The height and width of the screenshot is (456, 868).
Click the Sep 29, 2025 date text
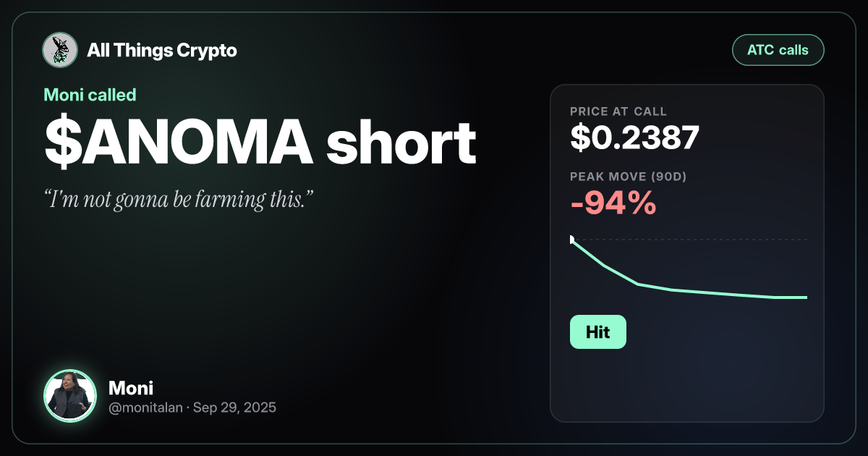[x=234, y=408]
